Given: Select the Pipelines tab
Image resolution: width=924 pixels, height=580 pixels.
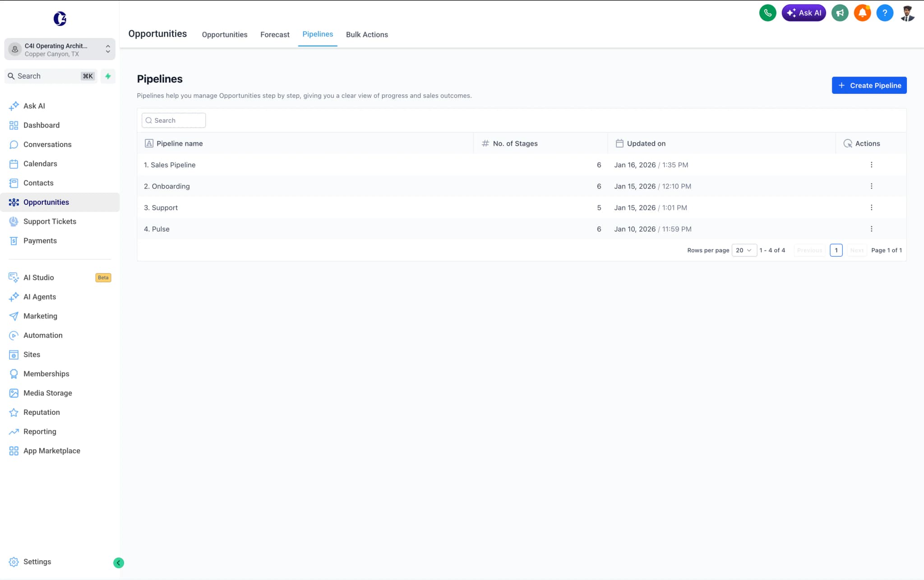Looking at the screenshot, I should 318,34.
